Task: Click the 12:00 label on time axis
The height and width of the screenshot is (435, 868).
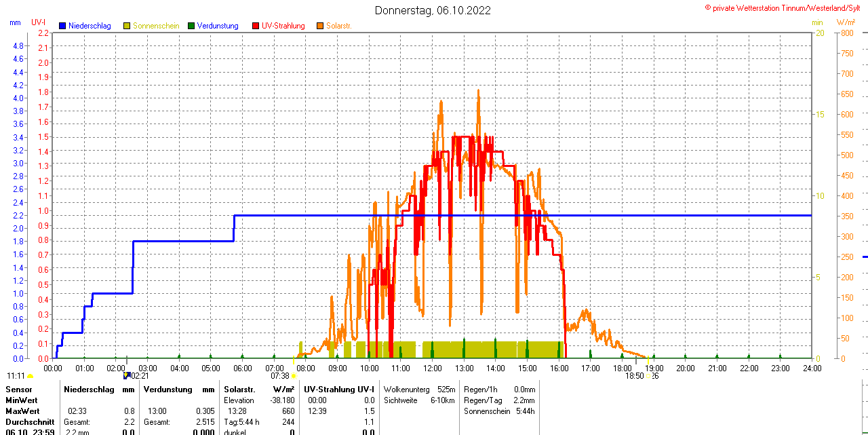Action: [432, 368]
